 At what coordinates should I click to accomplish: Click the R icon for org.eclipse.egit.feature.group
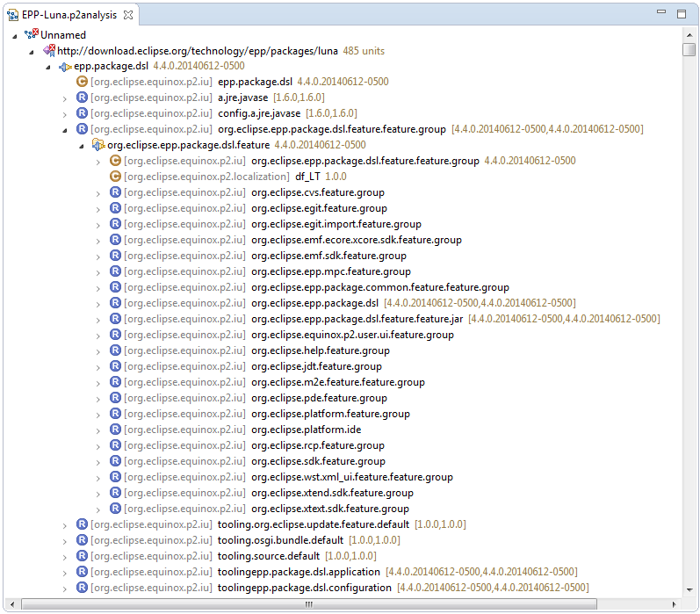click(x=116, y=207)
